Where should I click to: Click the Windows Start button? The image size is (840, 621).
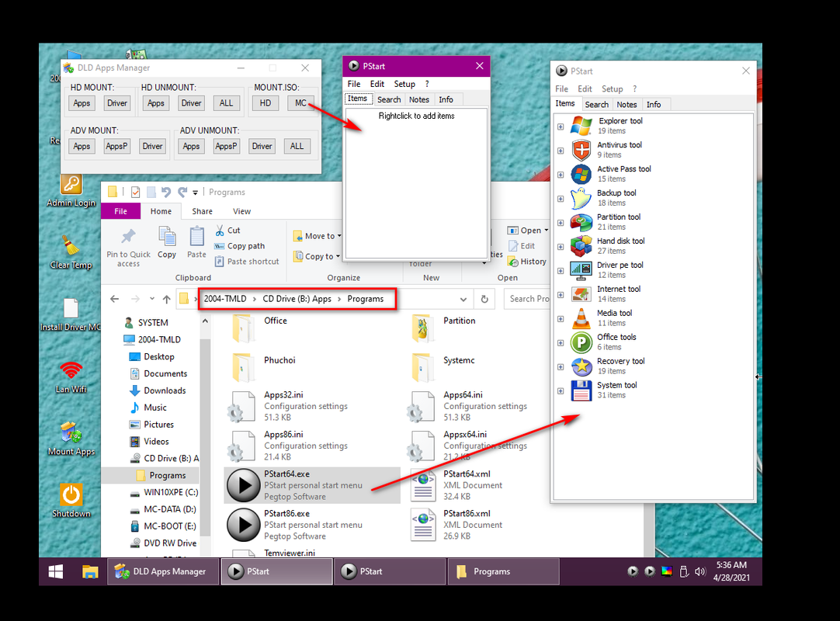(x=56, y=571)
